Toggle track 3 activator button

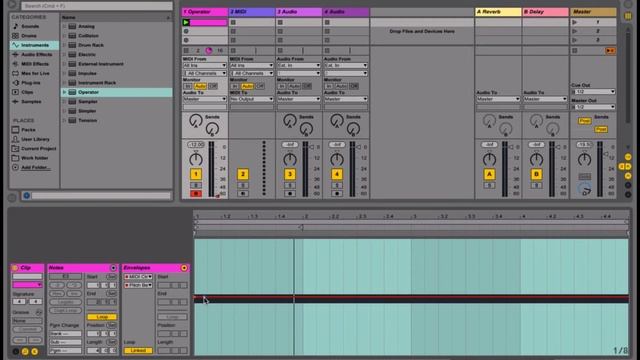click(290, 174)
